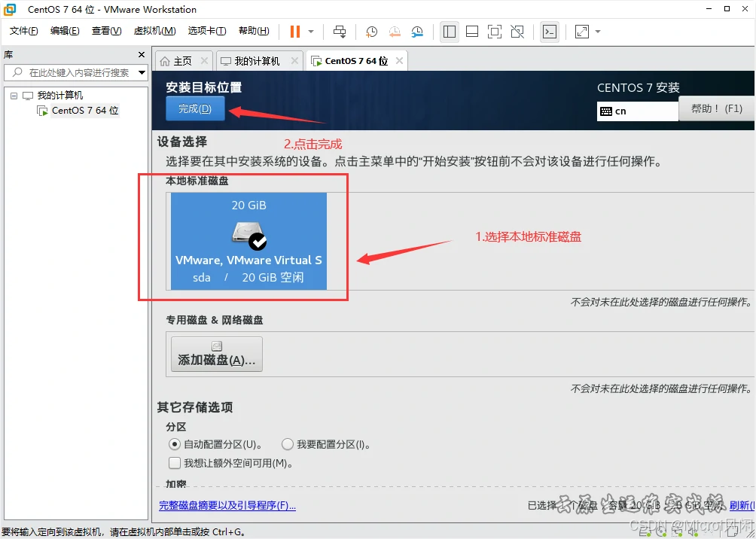Enter full screen mode icon
This screenshot has height=539, width=756.
pos(494,32)
